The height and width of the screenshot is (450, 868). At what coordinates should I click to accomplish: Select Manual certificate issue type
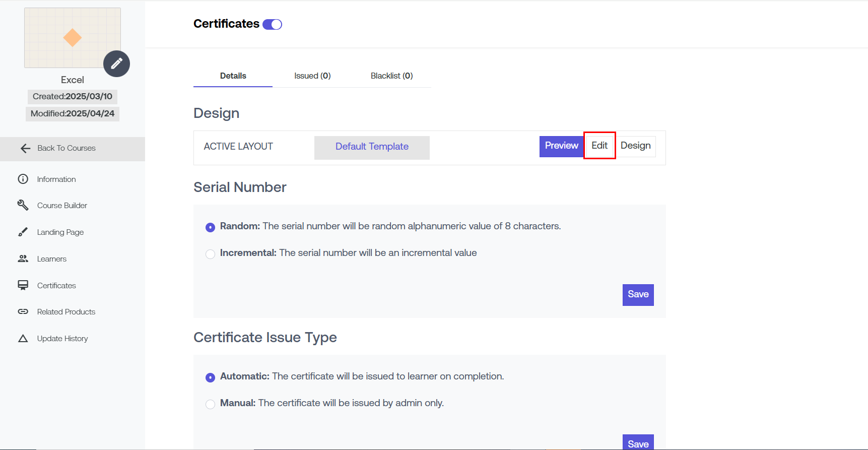pyautogui.click(x=211, y=404)
